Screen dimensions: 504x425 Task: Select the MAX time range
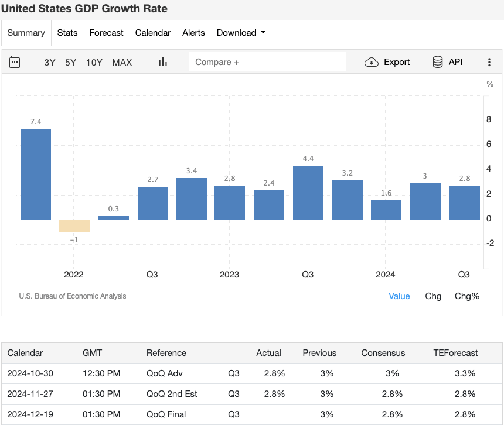tap(122, 62)
